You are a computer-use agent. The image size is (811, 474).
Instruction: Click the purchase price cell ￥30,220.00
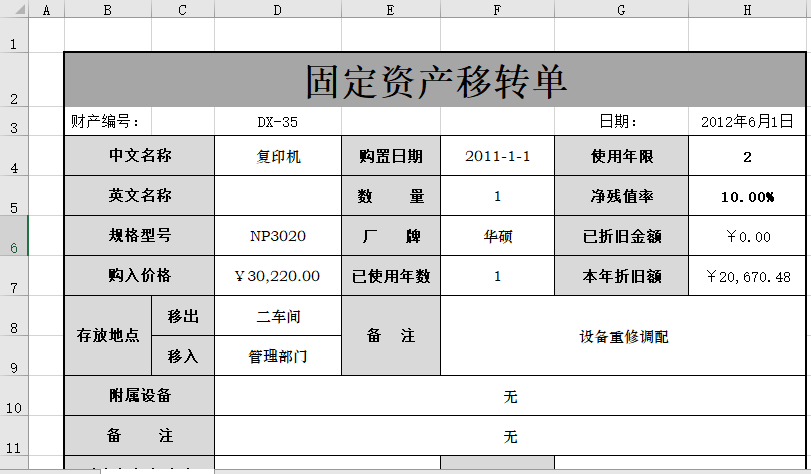pos(277,276)
